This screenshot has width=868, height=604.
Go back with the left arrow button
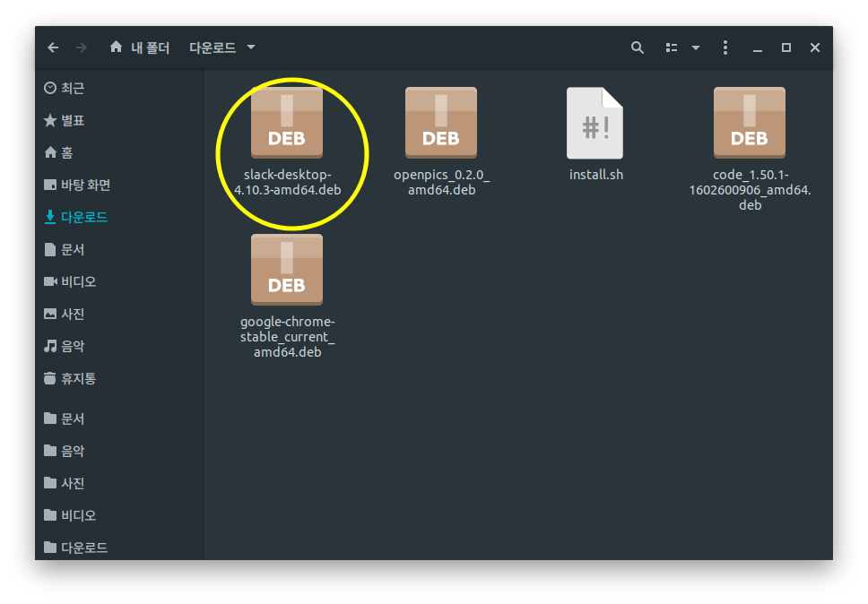coord(53,47)
